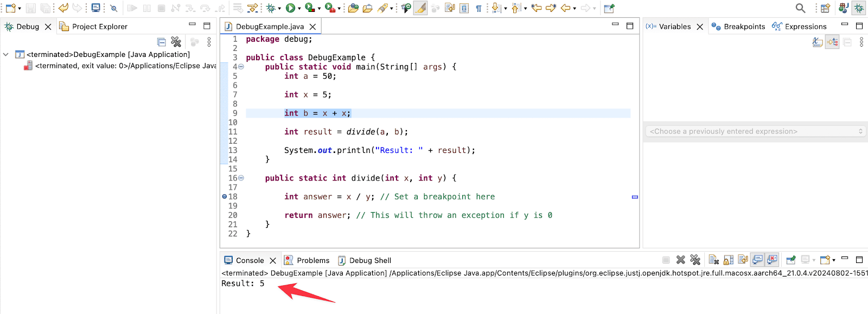Collapse the main method fold marker
The height and width of the screenshot is (314, 868).
tap(241, 67)
